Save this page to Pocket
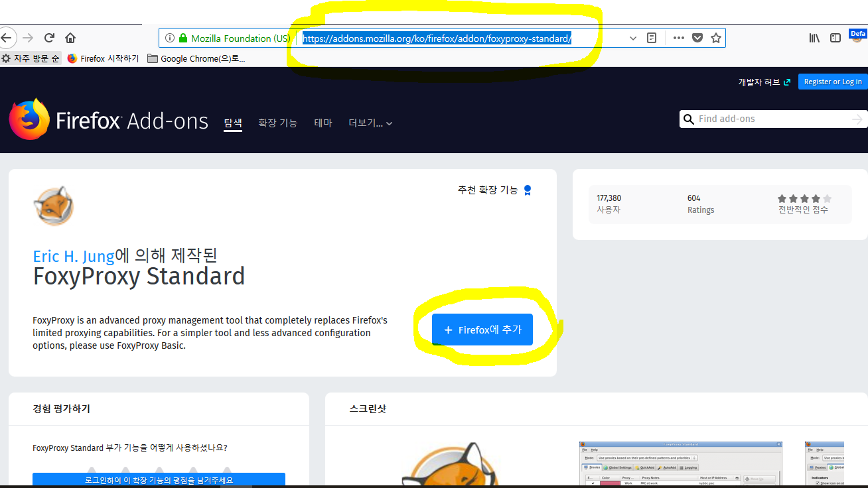The image size is (868, 488). [697, 38]
